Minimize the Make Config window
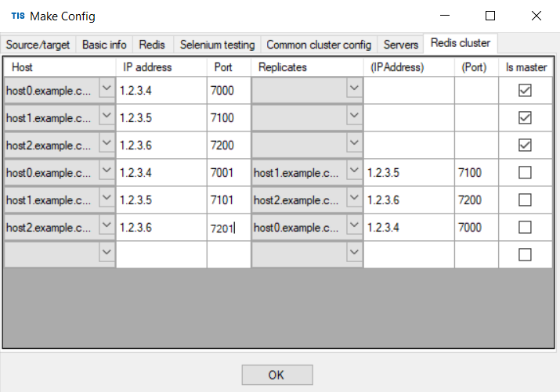Image resolution: width=560 pixels, height=392 pixels. (445, 16)
